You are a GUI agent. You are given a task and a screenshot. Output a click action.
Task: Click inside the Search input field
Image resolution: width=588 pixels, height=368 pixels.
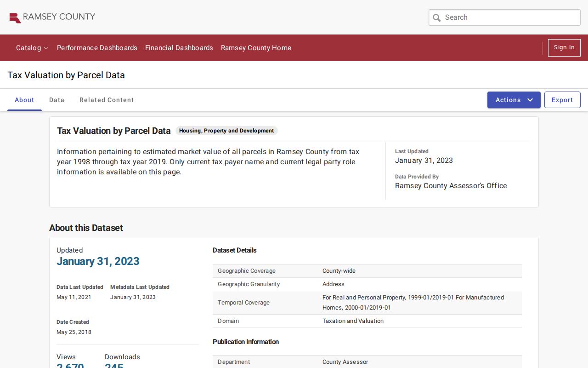click(x=504, y=17)
